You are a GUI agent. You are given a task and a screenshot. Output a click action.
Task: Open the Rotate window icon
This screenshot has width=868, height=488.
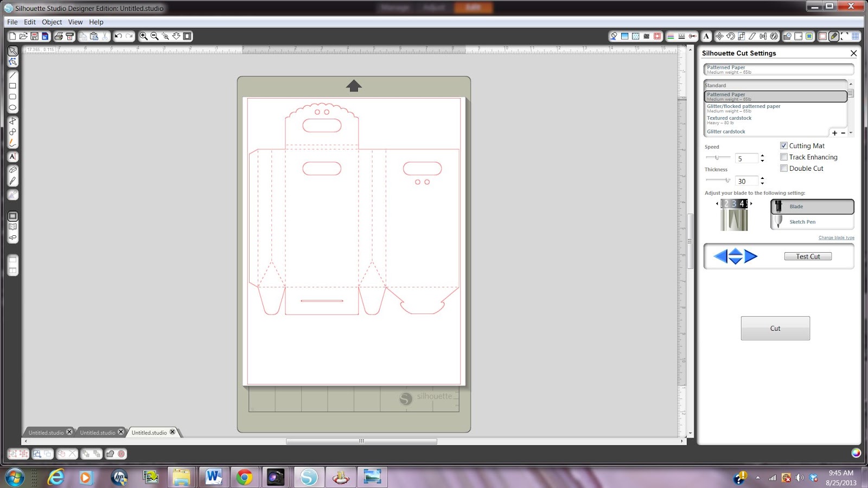730,36
